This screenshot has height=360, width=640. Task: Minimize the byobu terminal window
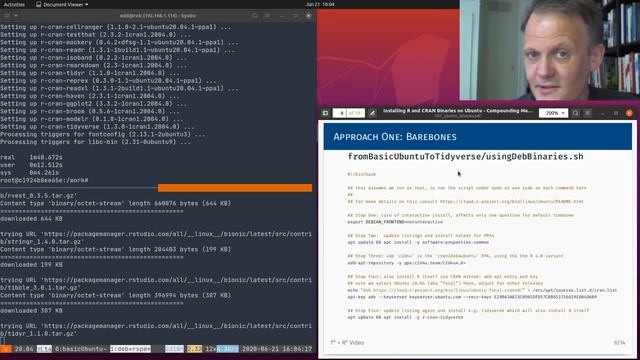282,16
